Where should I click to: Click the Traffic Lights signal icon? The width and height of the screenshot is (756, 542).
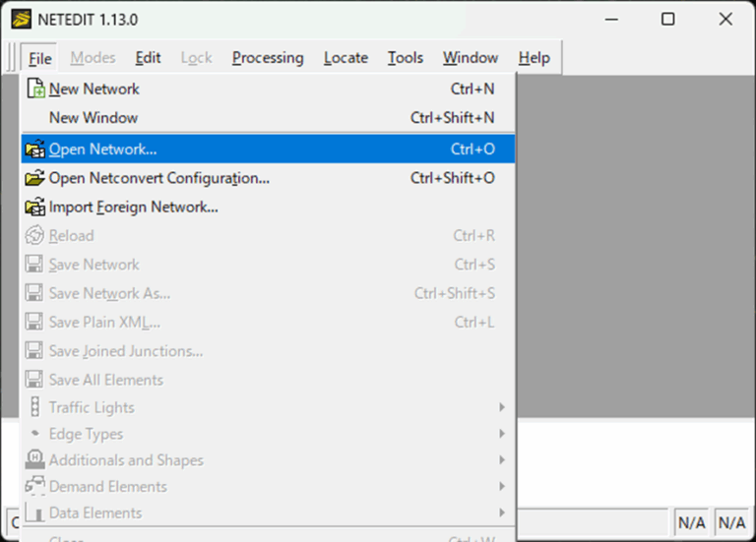click(x=35, y=407)
